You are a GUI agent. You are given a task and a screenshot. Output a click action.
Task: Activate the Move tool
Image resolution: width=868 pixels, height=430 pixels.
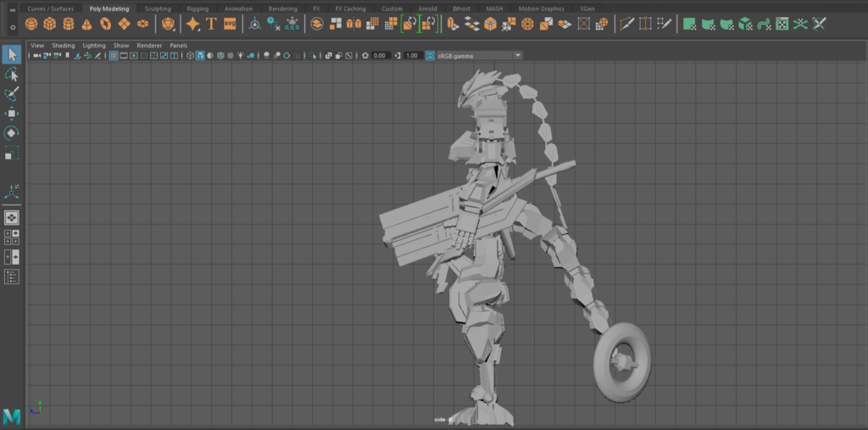[12, 114]
